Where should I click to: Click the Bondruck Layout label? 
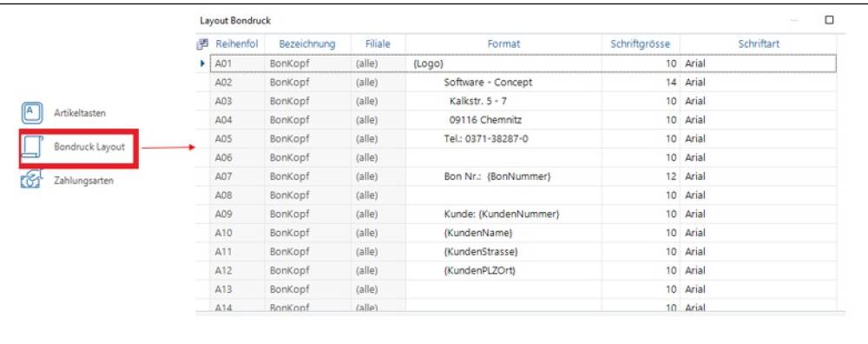pos(89,147)
